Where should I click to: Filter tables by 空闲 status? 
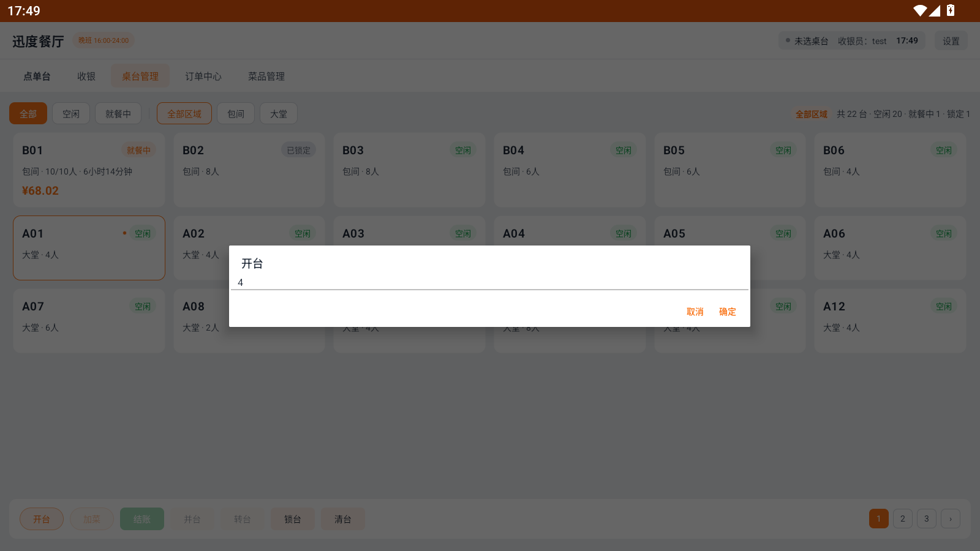(x=71, y=113)
